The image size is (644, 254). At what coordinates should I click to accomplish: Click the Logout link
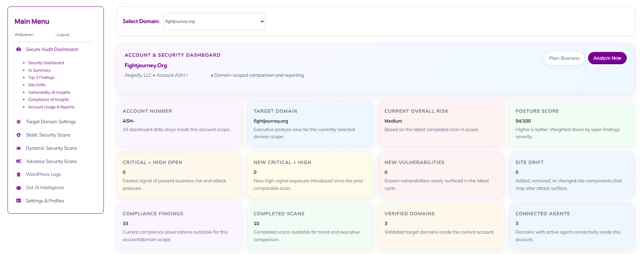tap(63, 35)
